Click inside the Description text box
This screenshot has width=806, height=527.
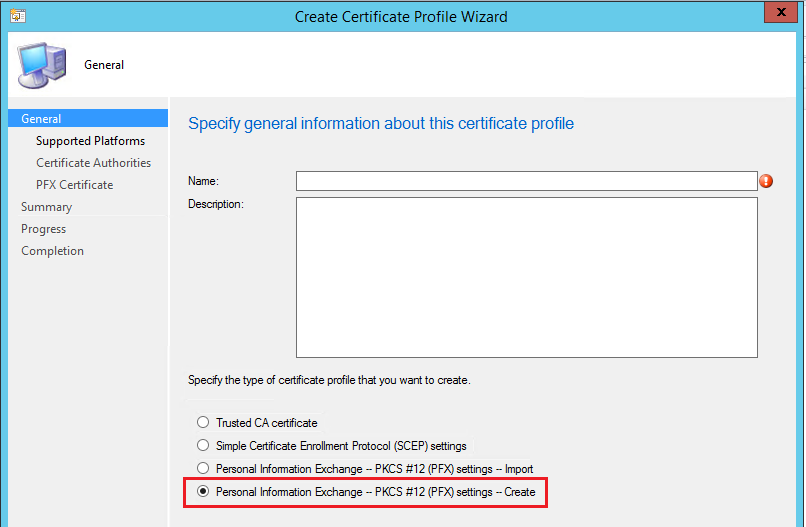(x=526, y=277)
